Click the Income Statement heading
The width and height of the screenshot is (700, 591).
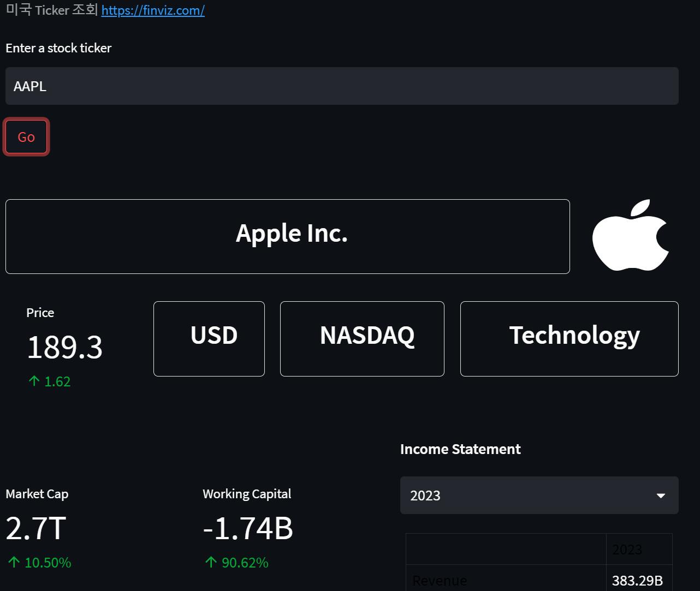click(x=460, y=449)
